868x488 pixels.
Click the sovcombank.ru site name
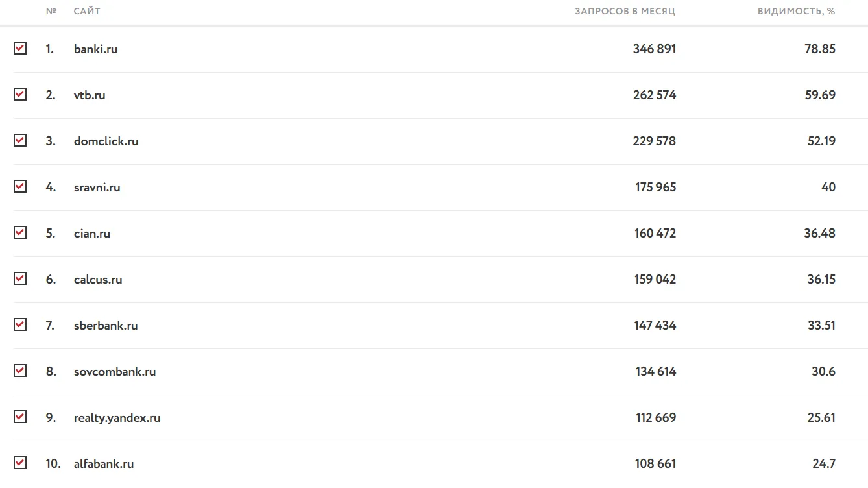[115, 372]
